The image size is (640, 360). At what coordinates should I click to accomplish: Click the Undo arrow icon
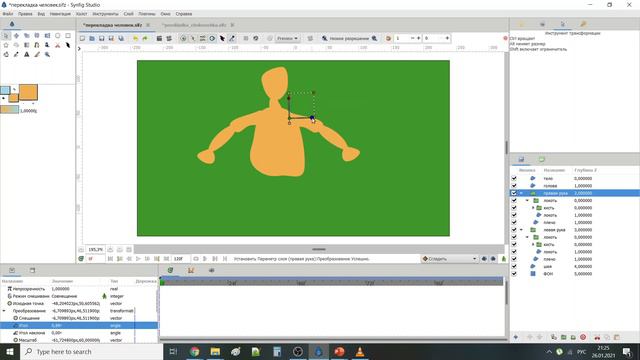pyautogui.click(x=135, y=38)
